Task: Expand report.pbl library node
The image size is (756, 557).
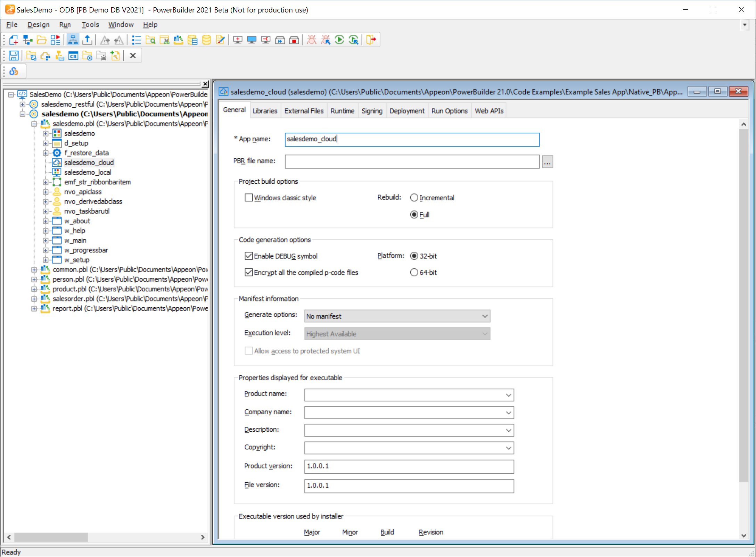Action: coord(34,308)
